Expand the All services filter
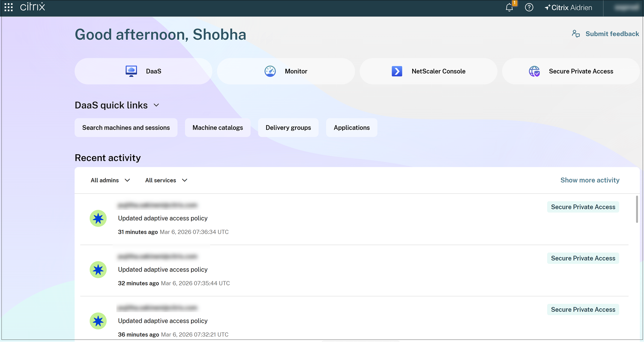Screen dimensions: 644x342 [x=166, y=180]
